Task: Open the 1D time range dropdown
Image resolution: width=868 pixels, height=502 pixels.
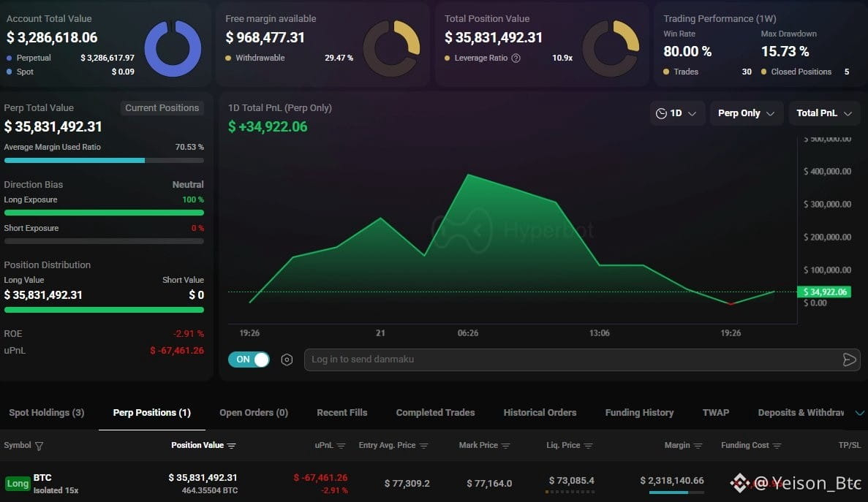Action: click(x=677, y=113)
